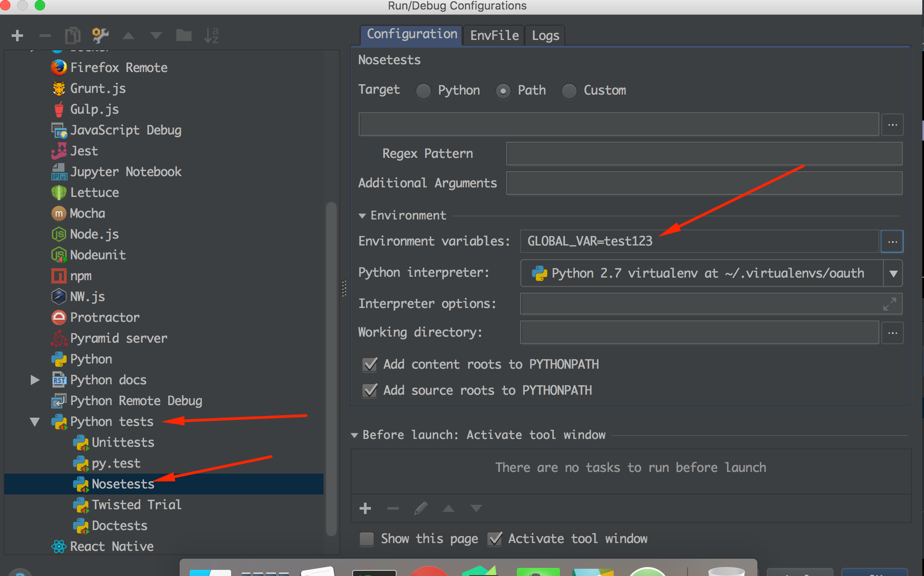Collapse the Python tests group
The width and height of the screenshot is (924, 576).
point(34,421)
